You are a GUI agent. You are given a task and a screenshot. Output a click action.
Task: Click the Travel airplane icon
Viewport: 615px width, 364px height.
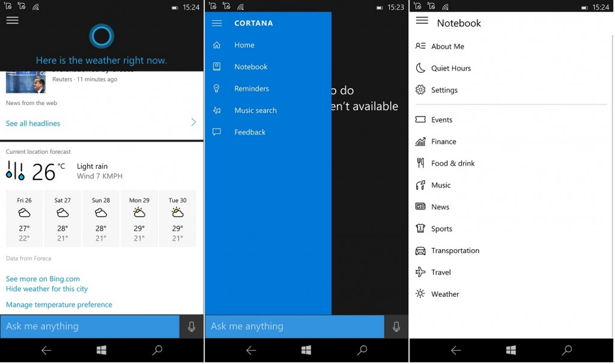[x=420, y=272]
